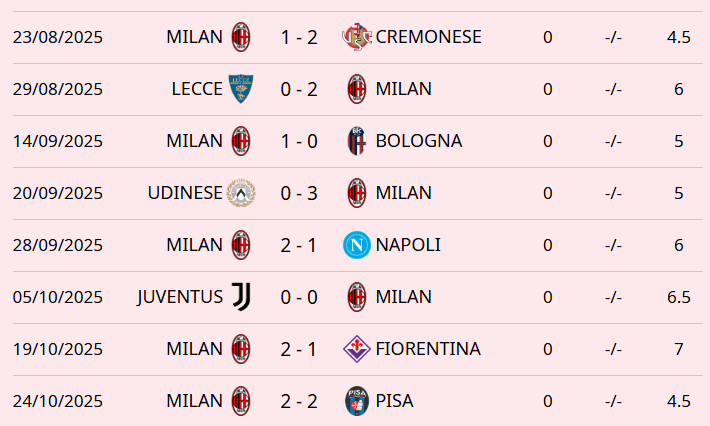
Task: Open the 2 - 2 score against Pisa
Action: (x=299, y=401)
